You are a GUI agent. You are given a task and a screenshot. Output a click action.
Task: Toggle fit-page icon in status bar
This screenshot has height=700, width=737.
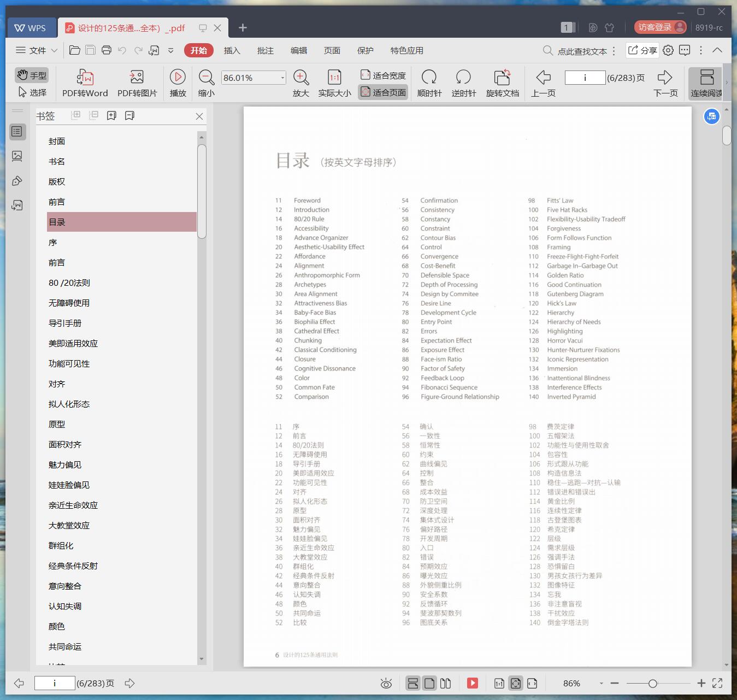(x=516, y=683)
